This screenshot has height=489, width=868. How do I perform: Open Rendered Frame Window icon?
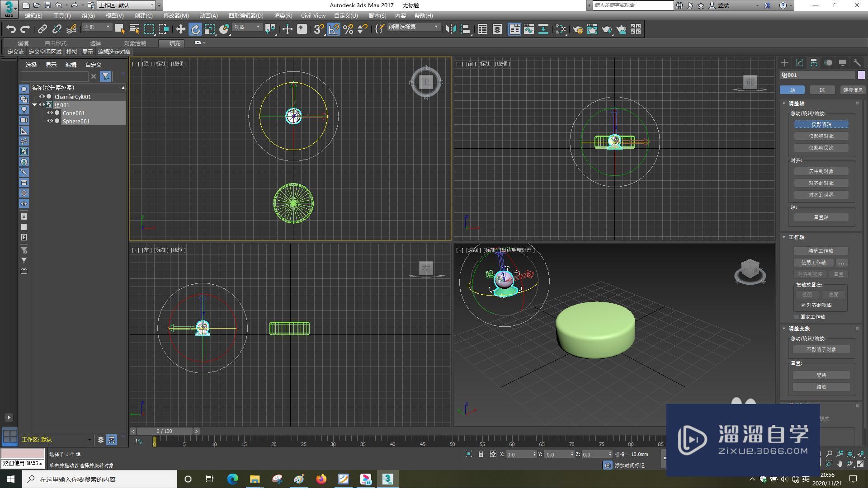[592, 29]
